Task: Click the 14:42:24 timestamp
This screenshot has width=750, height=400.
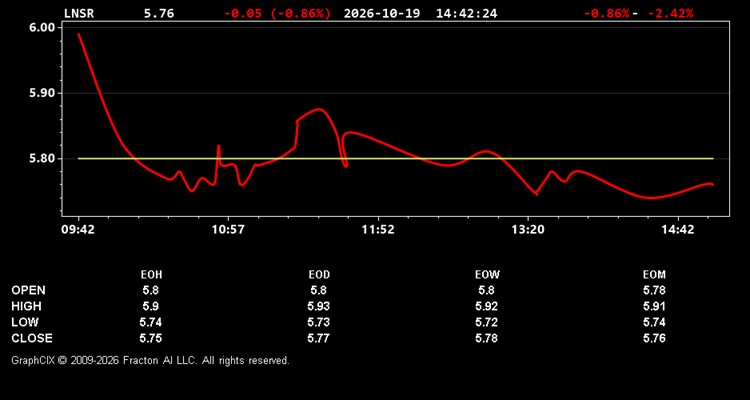Action: [x=466, y=13]
